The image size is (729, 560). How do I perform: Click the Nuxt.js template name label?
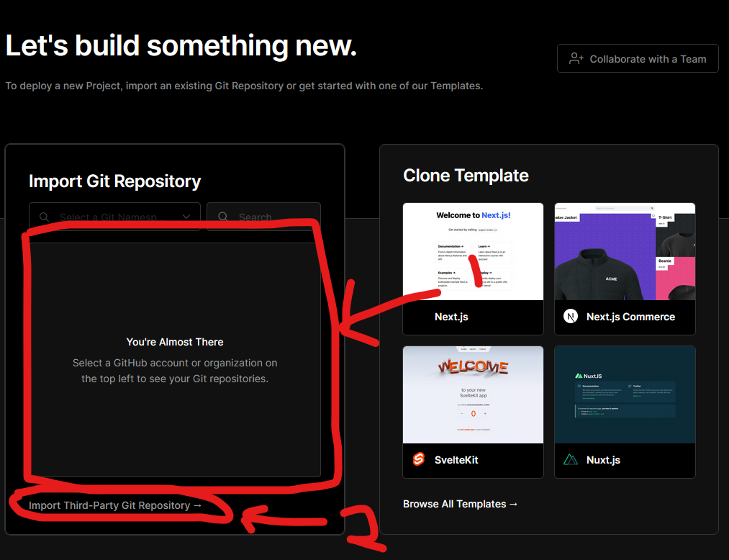603,460
